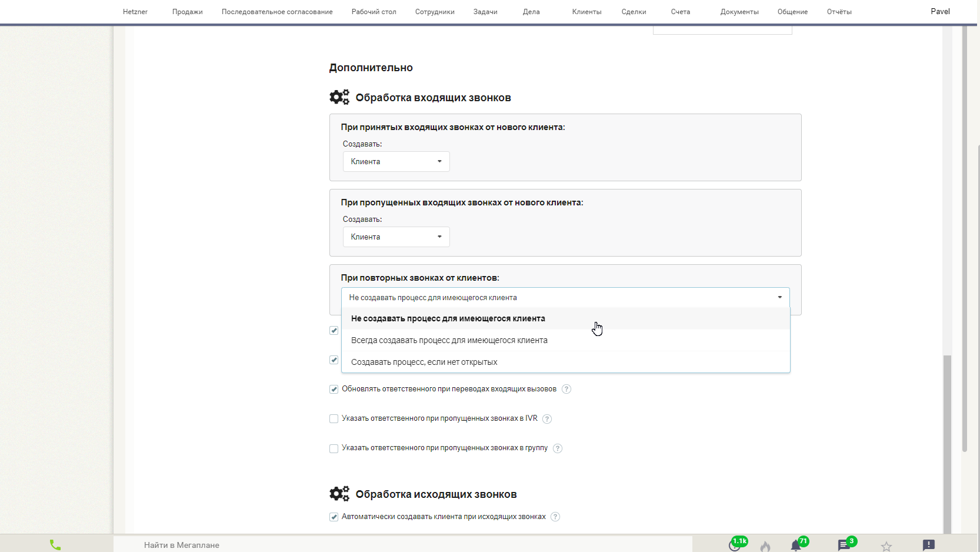Toggle second checked checkbox left of dropdown list

334,360
